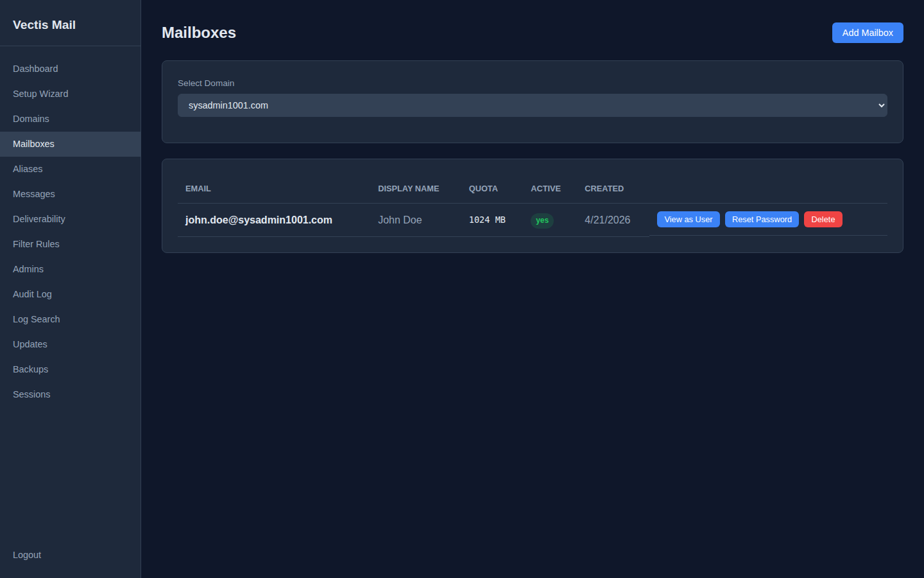
Task: Click the 4/21/2026 created date
Action: (607, 220)
